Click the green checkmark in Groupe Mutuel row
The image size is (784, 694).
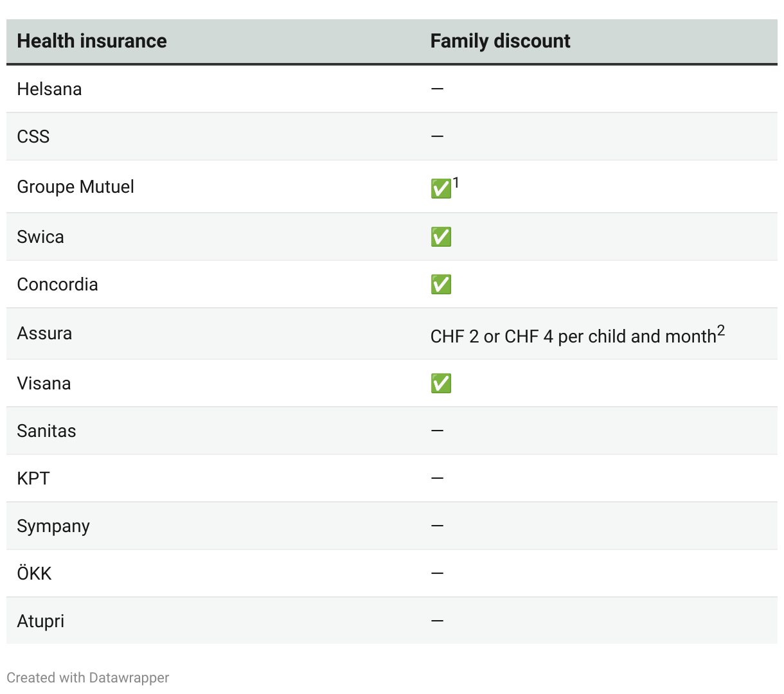(x=441, y=189)
